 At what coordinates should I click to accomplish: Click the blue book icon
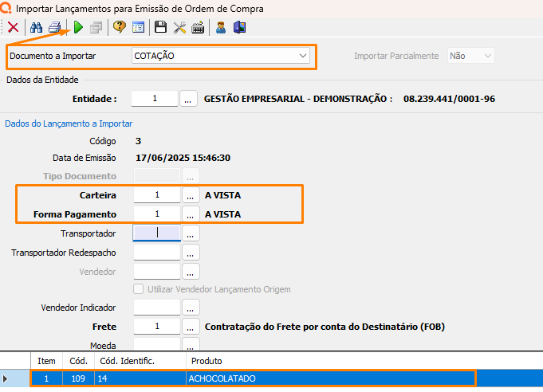[240, 27]
